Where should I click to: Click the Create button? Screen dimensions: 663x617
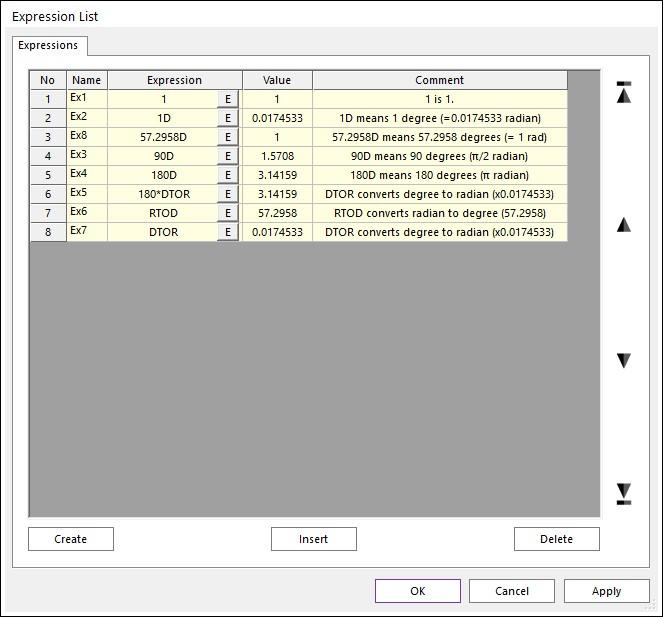(71, 539)
